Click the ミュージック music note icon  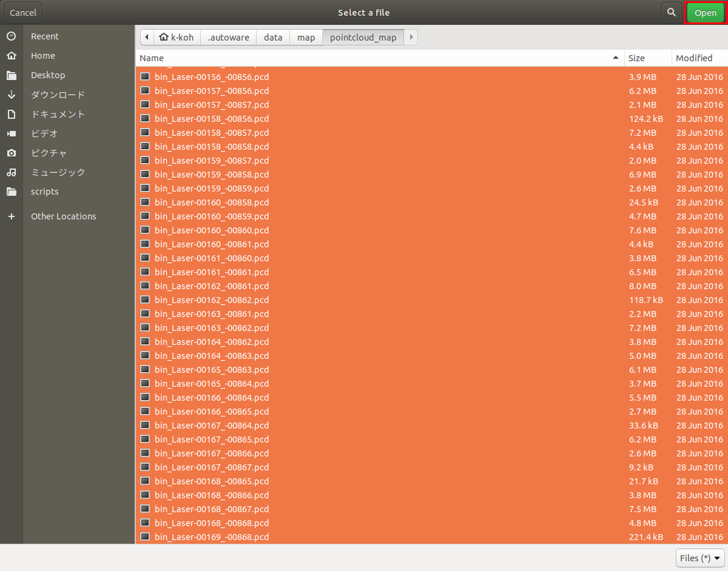(11, 172)
